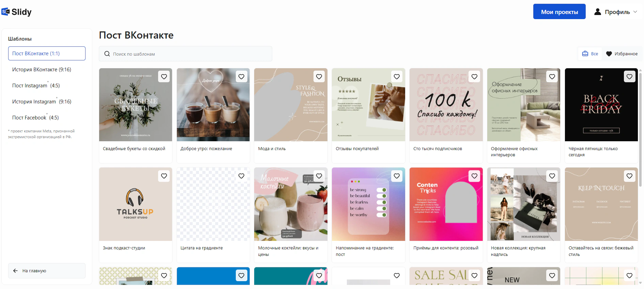
Task: Expand the Профиль dropdown chevron
Action: click(635, 12)
